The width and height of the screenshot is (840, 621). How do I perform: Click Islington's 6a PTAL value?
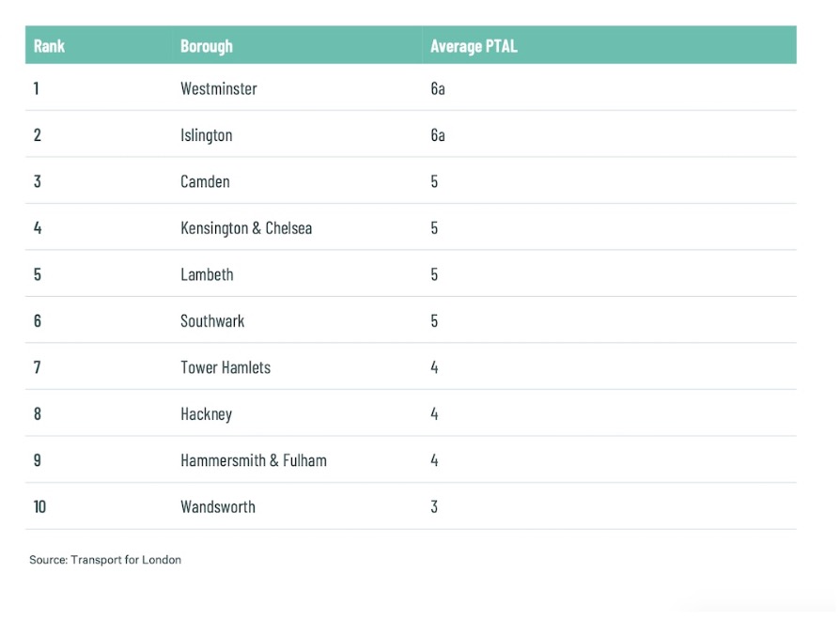(437, 135)
